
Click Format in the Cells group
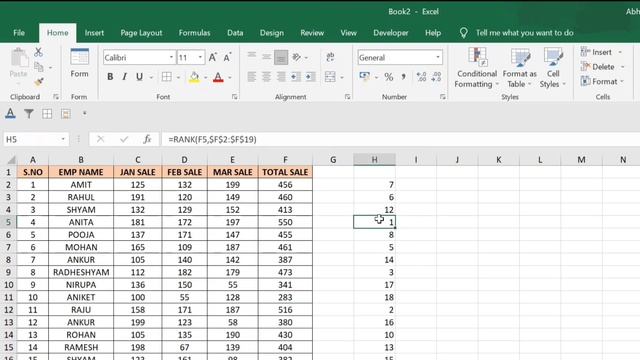603,81
